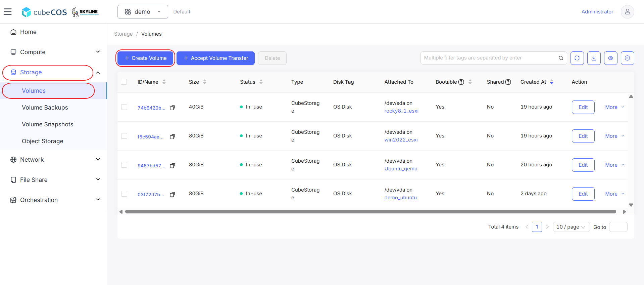Copy ID of volume 9467bd57

coord(172,166)
